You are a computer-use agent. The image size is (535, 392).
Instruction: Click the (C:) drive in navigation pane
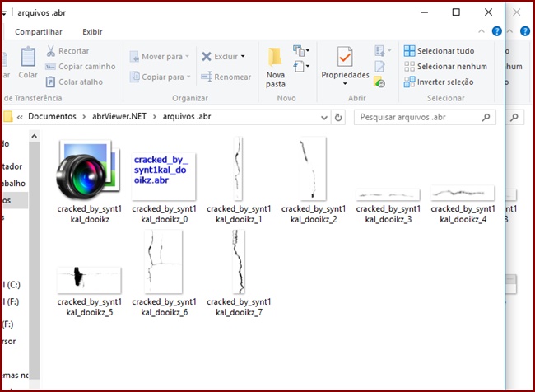12,285
